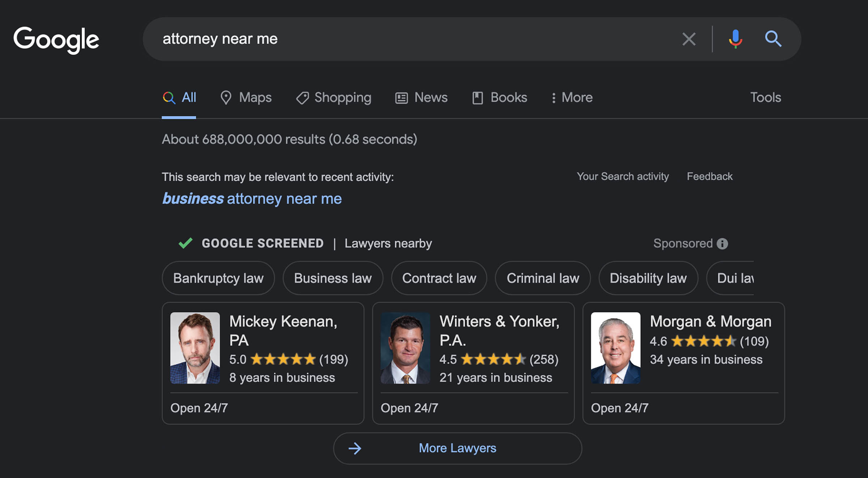Open the Tools options
Screen dimensions: 868x478
[x=766, y=97]
